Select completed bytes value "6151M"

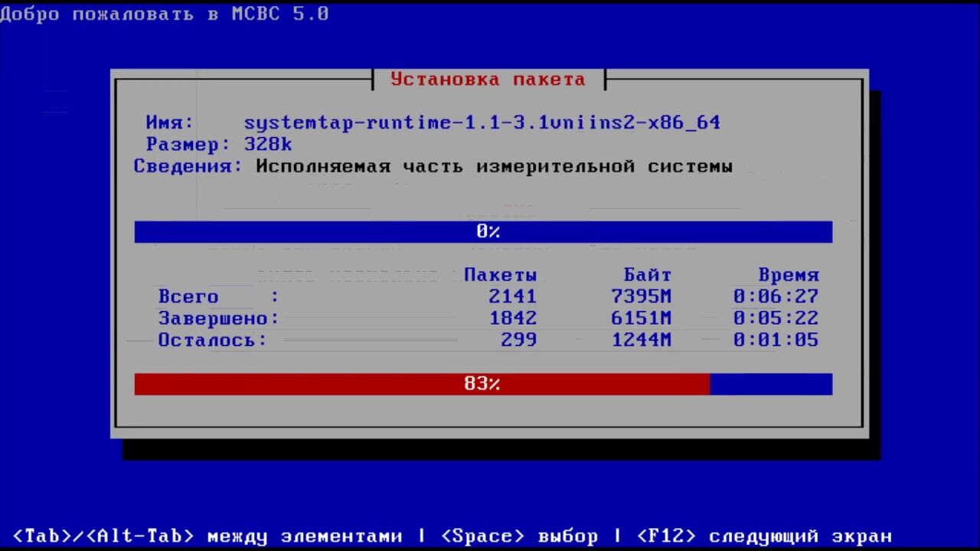pos(642,318)
